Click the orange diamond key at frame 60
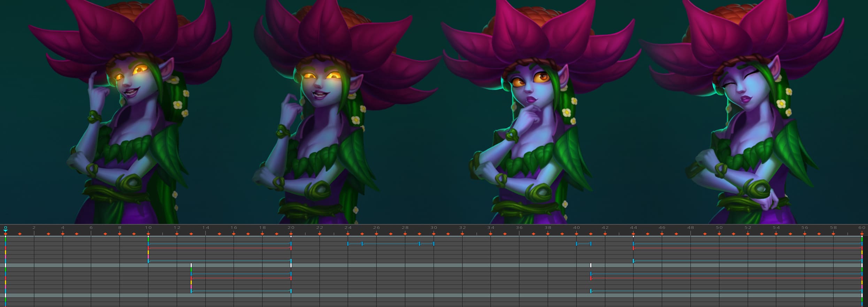 862,234
